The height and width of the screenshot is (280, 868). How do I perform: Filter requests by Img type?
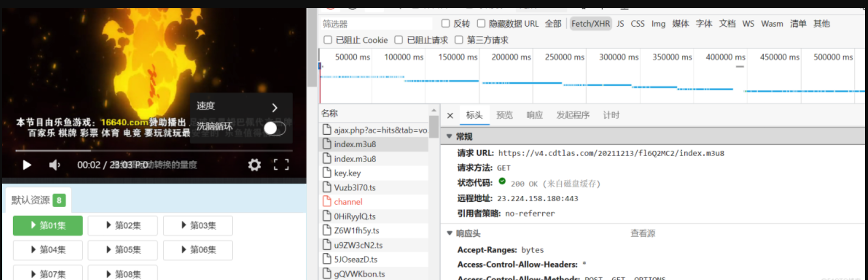click(659, 23)
